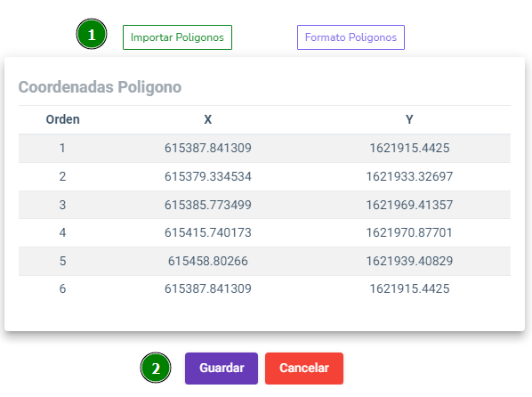Click Y value 1621970.87701

(x=409, y=232)
